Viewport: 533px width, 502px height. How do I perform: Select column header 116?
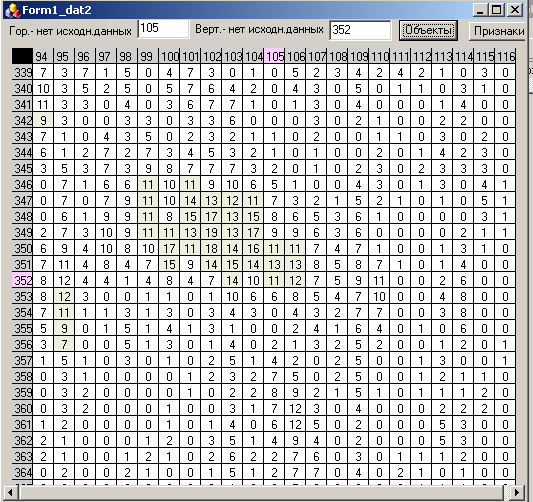505,56
